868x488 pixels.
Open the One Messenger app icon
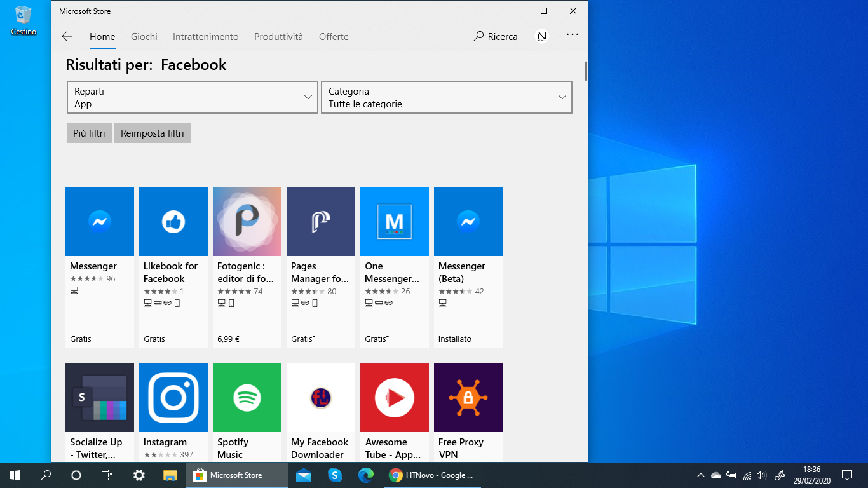tap(395, 222)
